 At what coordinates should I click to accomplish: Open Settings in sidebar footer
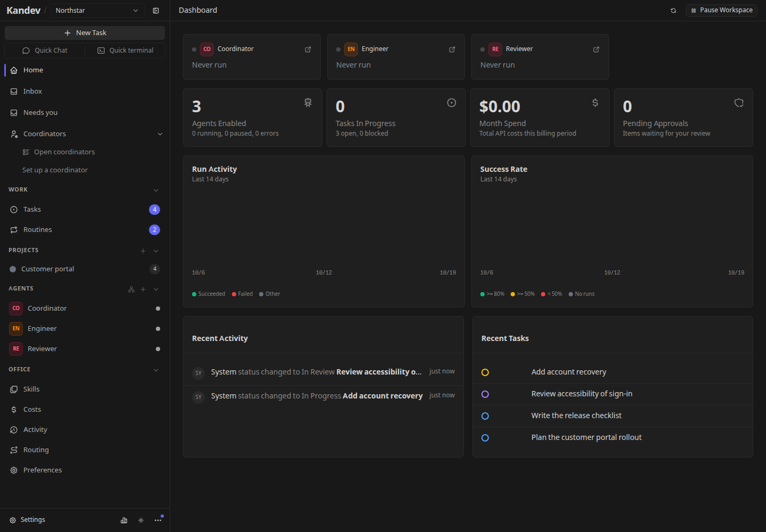click(28, 520)
